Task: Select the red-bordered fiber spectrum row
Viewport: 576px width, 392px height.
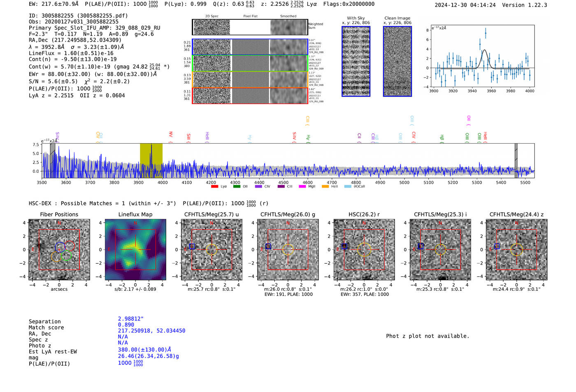Action: 250,95
